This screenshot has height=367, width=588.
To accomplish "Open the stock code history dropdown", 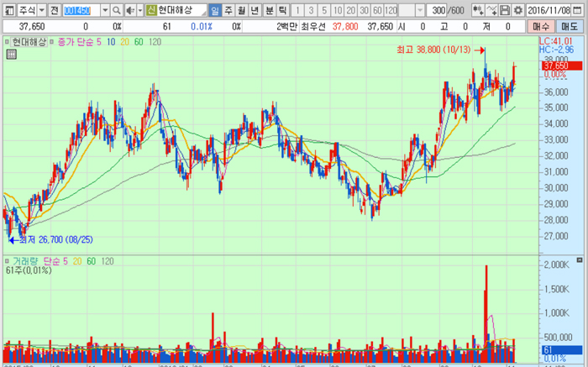I will [x=106, y=10].
